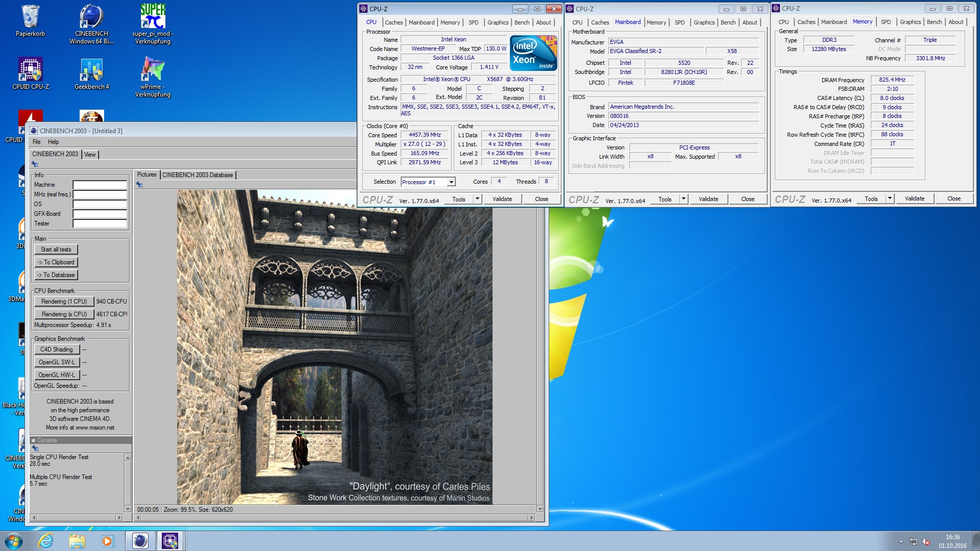Run Rendering (1 CPU) benchmark

click(64, 302)
